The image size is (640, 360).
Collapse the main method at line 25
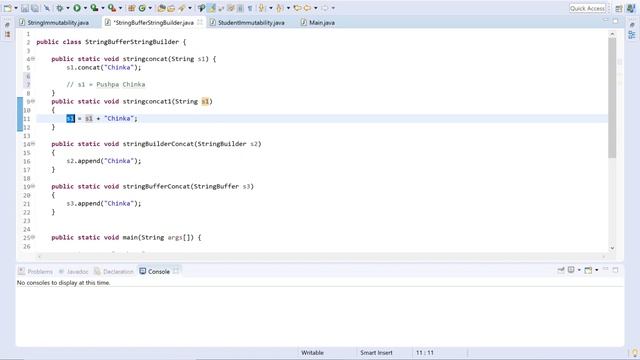[x=33, y=237]
